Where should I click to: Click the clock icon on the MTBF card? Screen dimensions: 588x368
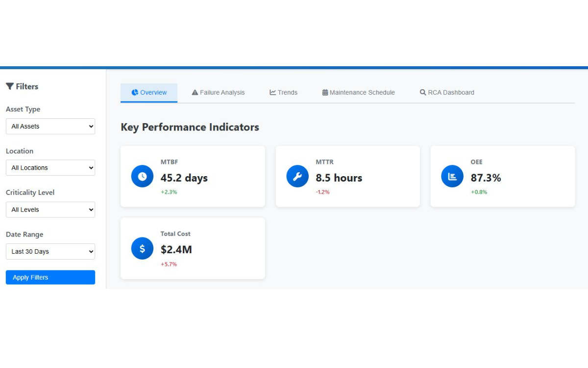click(142, 176)
